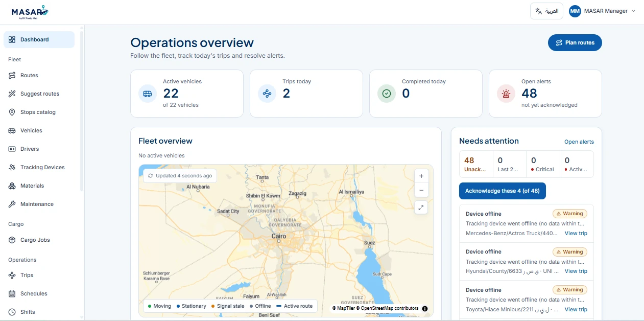The width and height of the screenshot is (644, 321).
Task: Click the Open alerts siren icon
Action: 506,94
